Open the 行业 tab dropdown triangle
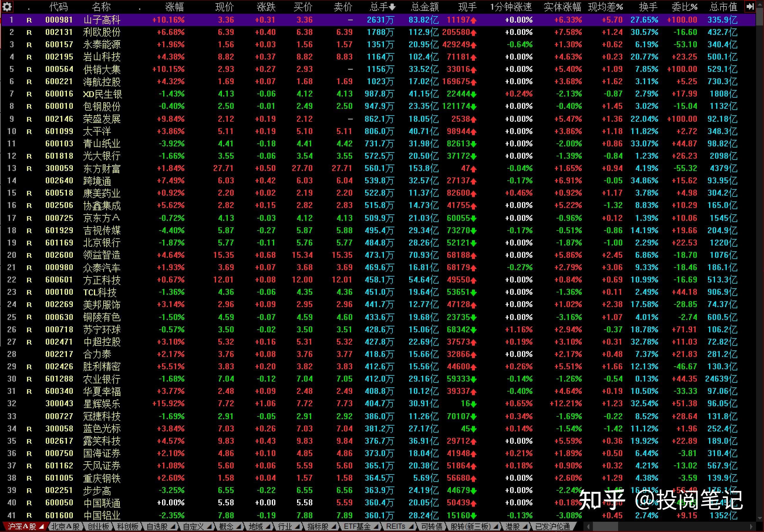Viewport: 764px width, 532px height. (298, 527)
